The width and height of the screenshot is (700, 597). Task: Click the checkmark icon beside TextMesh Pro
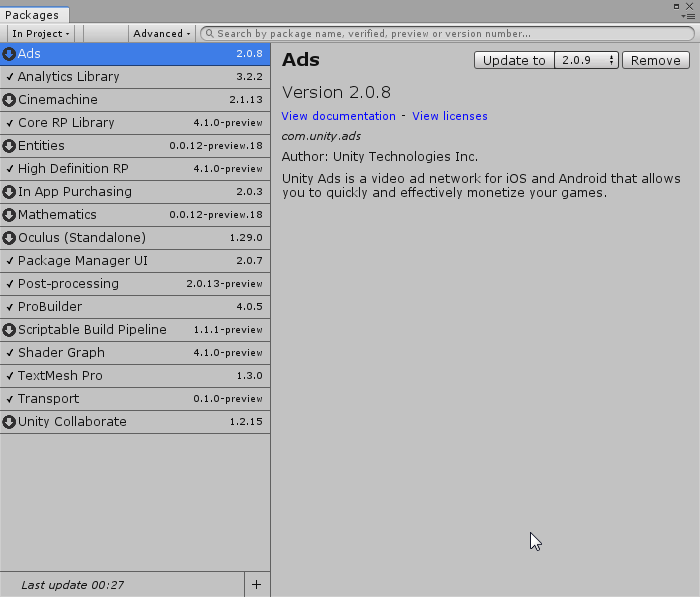[10, 376]
